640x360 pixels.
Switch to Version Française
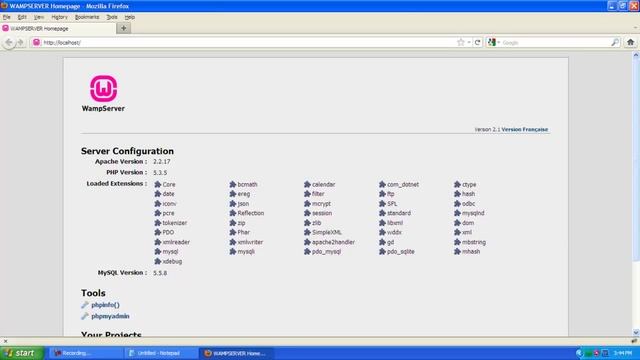pos(524,129)
